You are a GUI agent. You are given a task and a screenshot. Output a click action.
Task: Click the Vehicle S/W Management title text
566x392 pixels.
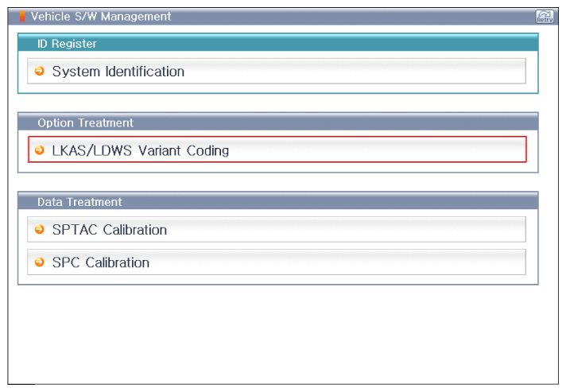[100, 17]
